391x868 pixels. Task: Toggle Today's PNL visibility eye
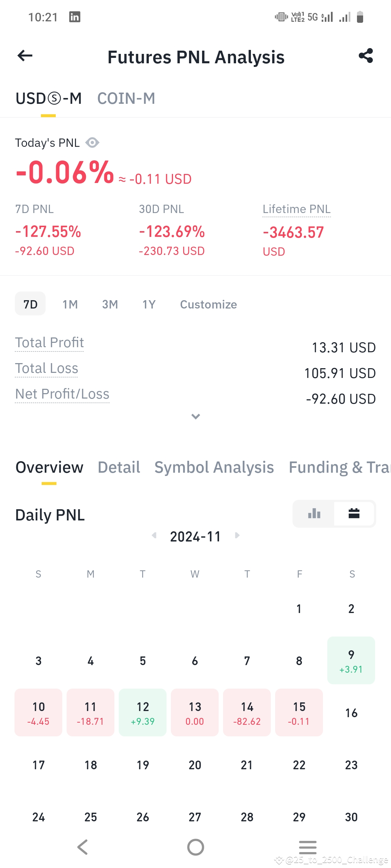92,143
